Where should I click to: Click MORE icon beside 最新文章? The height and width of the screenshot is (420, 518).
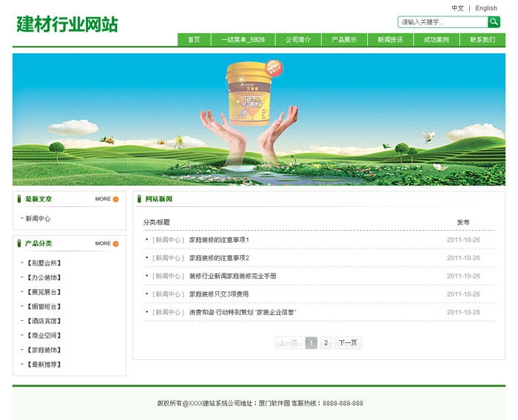point(115,199)
